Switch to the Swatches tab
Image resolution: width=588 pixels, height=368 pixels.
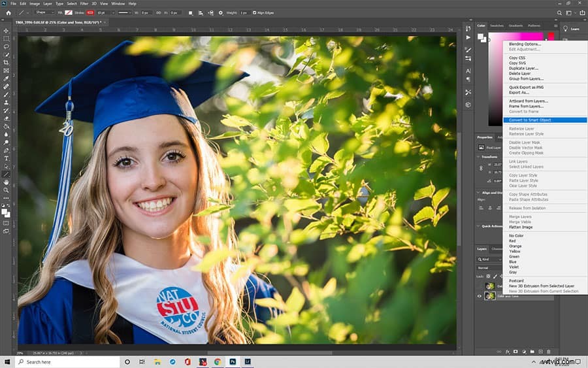pyautogui.click(x=497, y=25)
